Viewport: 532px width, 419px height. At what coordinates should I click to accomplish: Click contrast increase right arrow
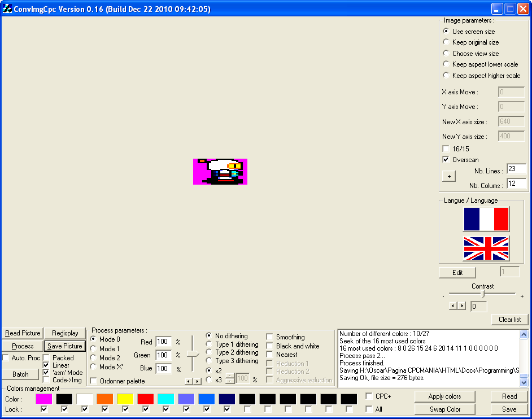461,305
